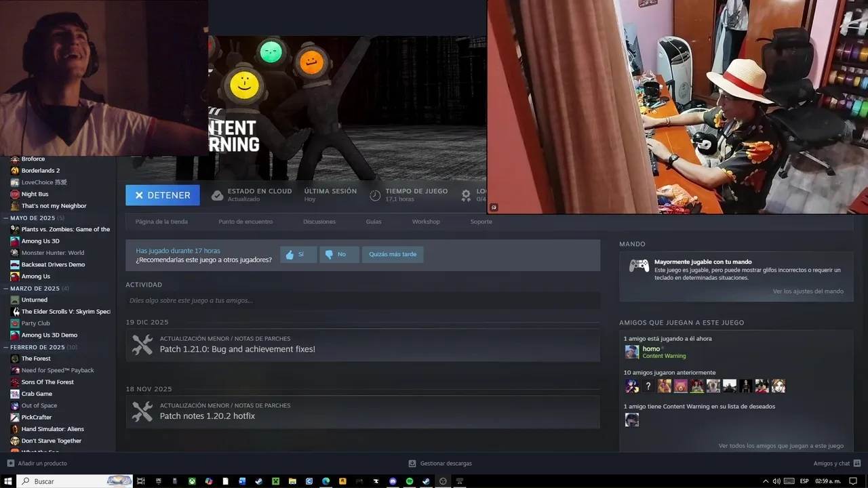Image resolution: width=868 pixels, height=488 pixels.
Task: Open Página de la tienda tab
Action: pos(161,222)
